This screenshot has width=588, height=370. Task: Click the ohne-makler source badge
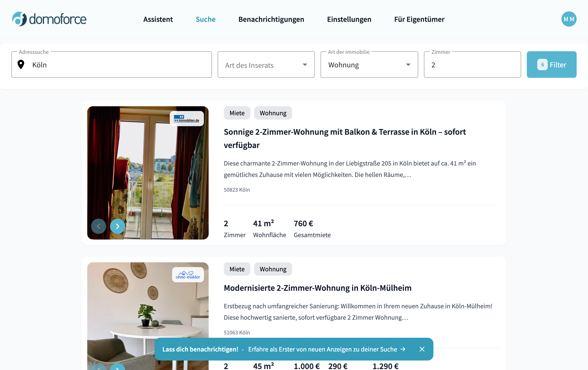coord(188,275)
